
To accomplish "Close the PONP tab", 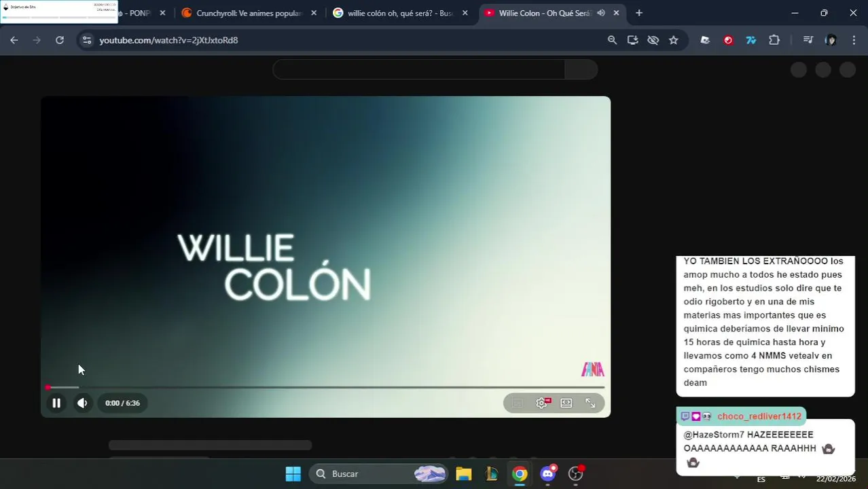I will pos(162,13).
